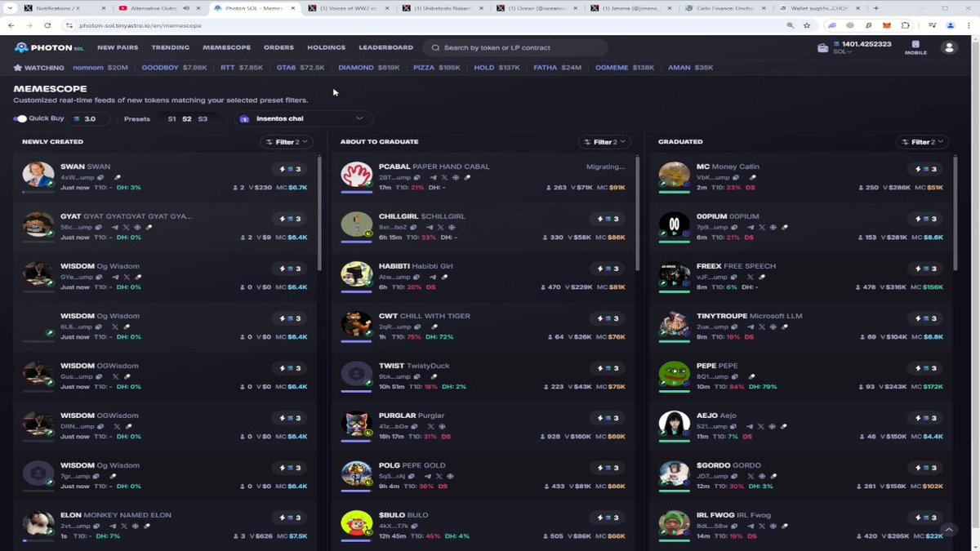Screen dimensions: 980x551
Task: Expand the Insentos chal wallet dropdown
Action: [304, 118]
